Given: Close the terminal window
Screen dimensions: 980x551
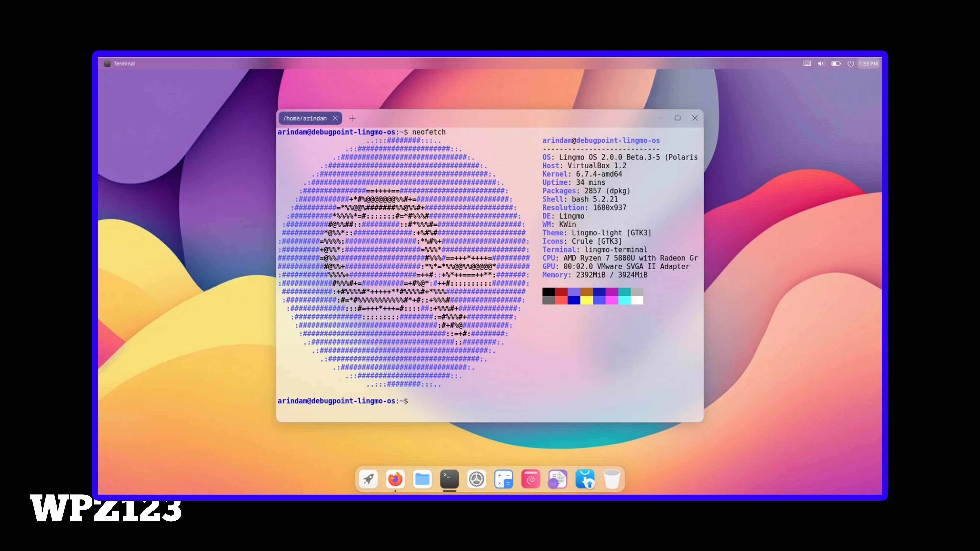Looking at the screenshot, I should pos(695,118).
